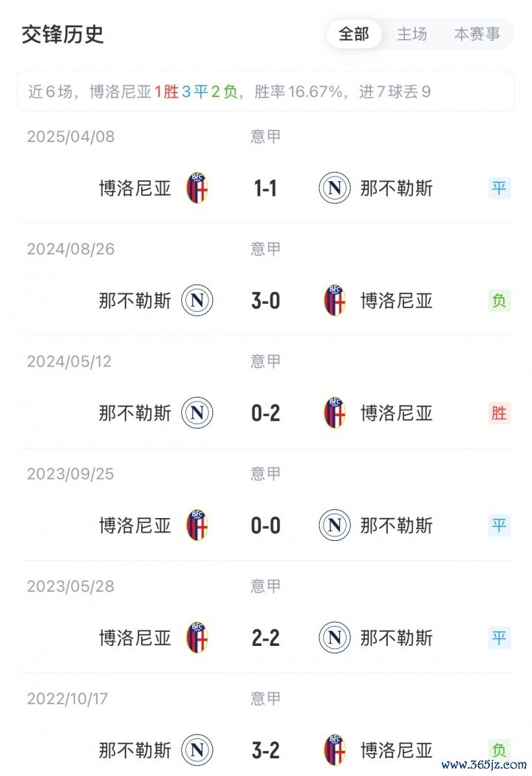The height and width of the screenshot is (776, 532).
Task: Switch to the 主场 tab
Action: tap(412, 34)
